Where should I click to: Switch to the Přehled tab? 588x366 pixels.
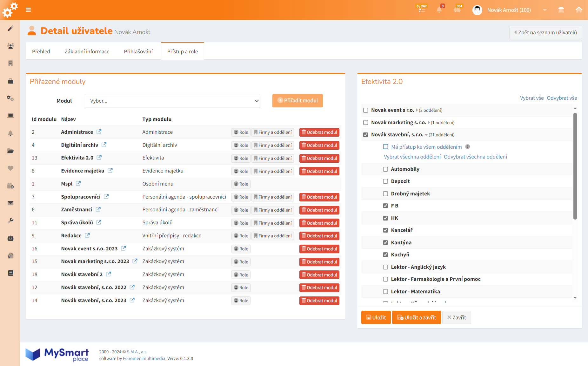pos(41,51)
